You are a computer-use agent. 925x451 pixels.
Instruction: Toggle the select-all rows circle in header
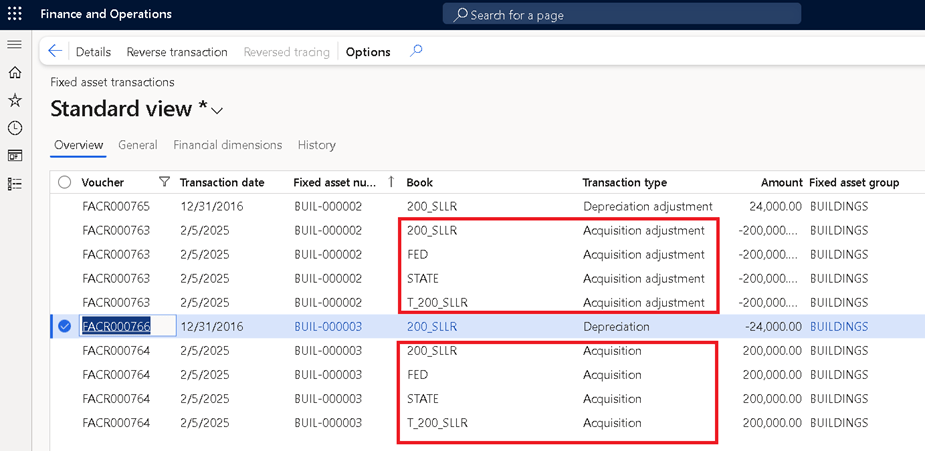(65, 183)
